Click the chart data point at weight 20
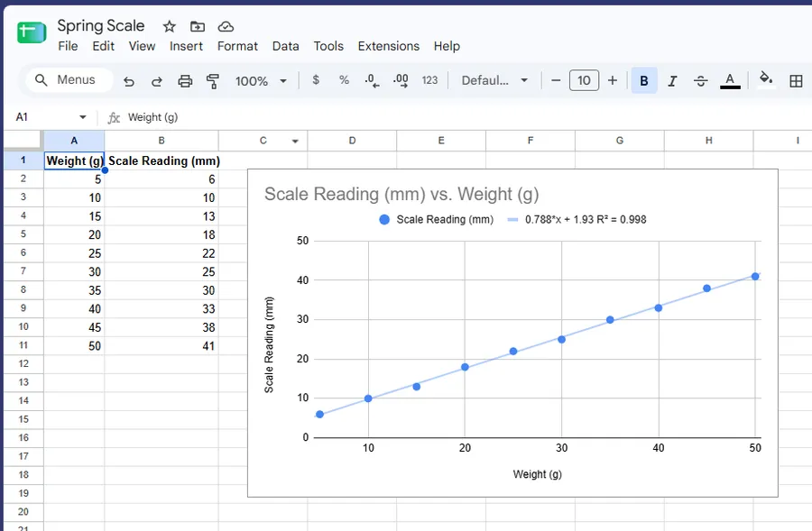812x531 pixels. click(465, 367)
